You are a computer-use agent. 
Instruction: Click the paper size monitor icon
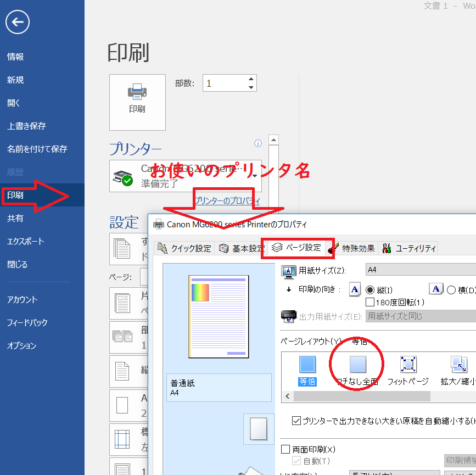point(288,272)
